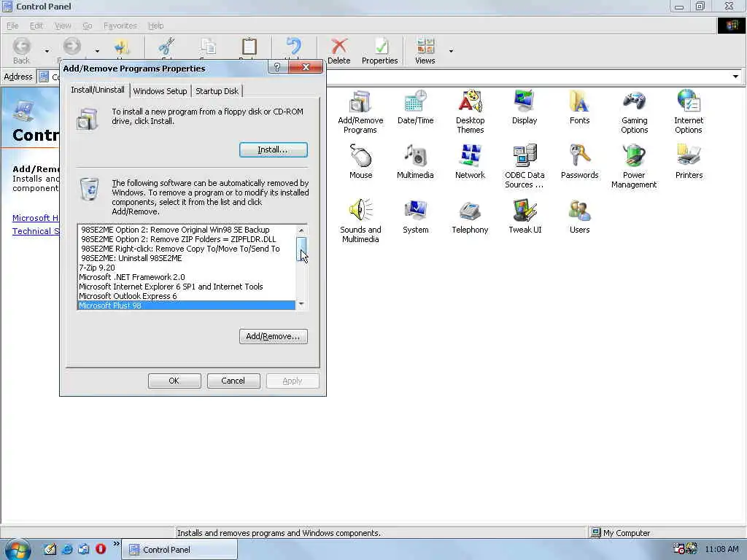The height and width of the screenshot is (560, 747).
Task: Select the Install/Uninstall tab
Action: [98, 90]
